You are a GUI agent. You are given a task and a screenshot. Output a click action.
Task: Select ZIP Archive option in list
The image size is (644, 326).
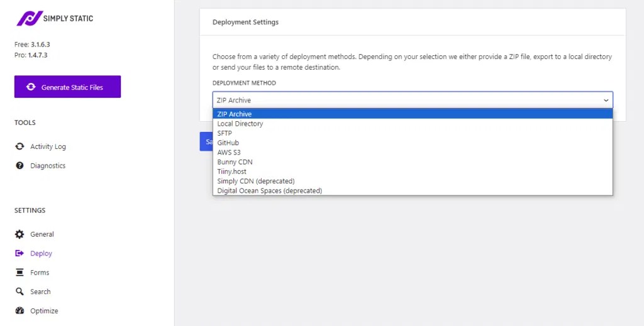coord(413,114)
